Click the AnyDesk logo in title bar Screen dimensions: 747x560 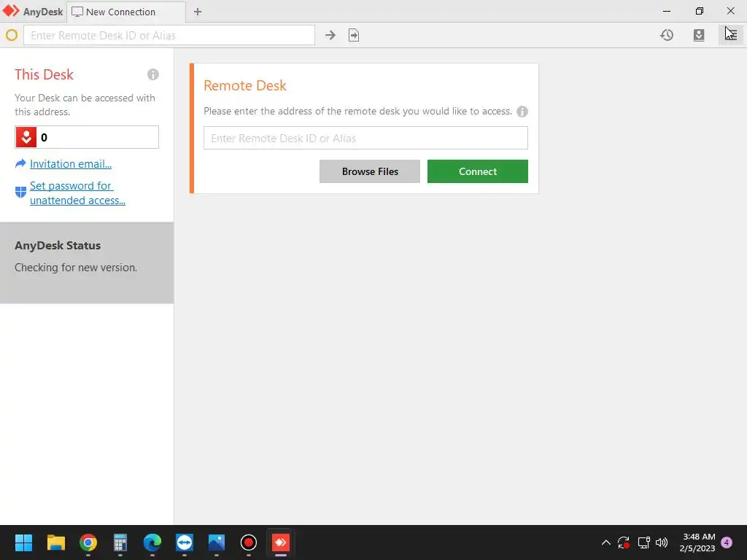[x=11, y=11]
